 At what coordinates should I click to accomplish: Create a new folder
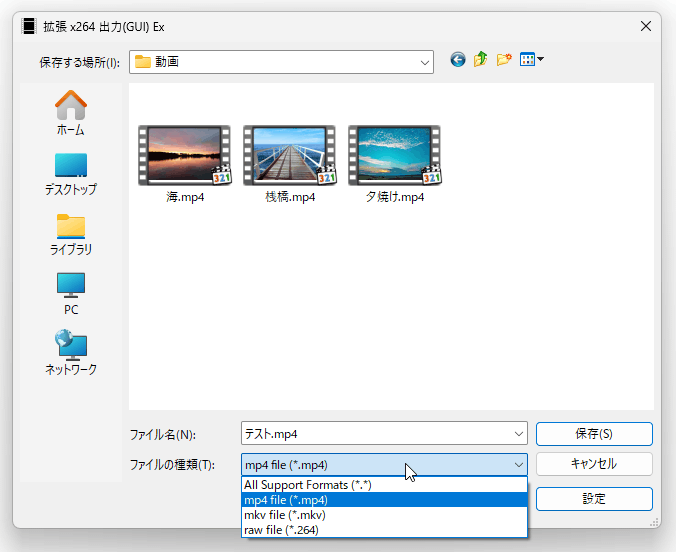(504, 60)
